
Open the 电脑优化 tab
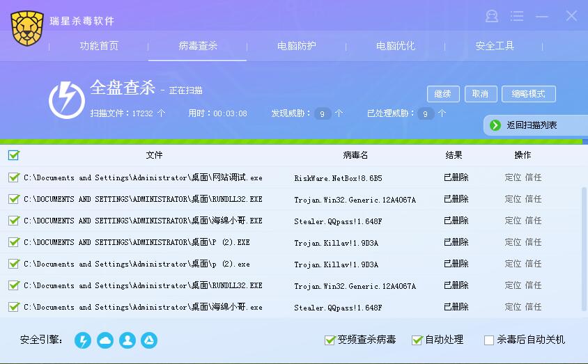tap(396, 46)
